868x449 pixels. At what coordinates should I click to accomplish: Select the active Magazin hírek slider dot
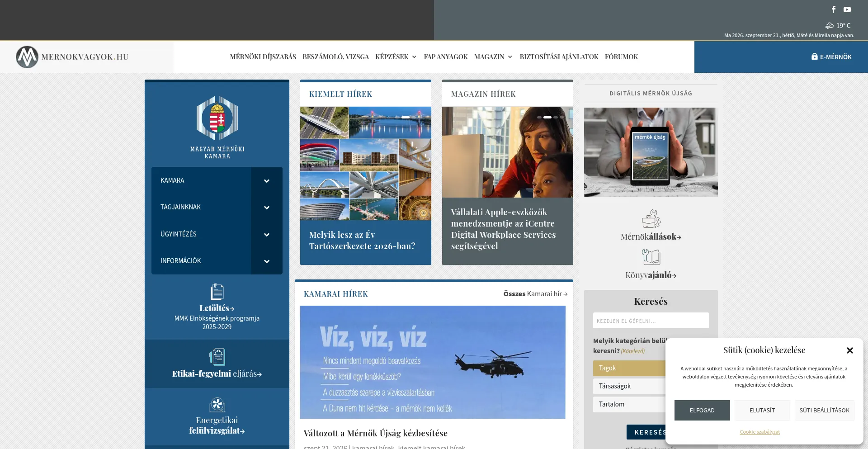[x=547, y=117]
